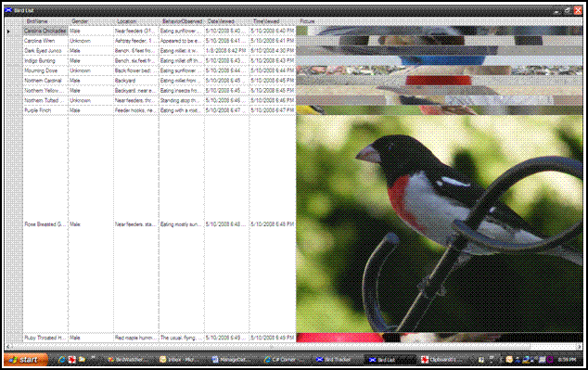Sort by Gender column header
Viewport: 588px width, 370px height.
[91, 21]
